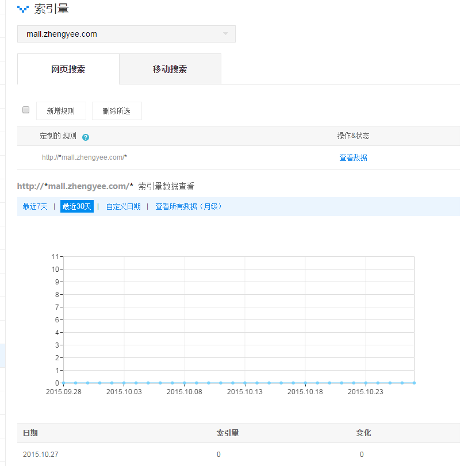Select the 最近7天 date range

tap(35, 206)
